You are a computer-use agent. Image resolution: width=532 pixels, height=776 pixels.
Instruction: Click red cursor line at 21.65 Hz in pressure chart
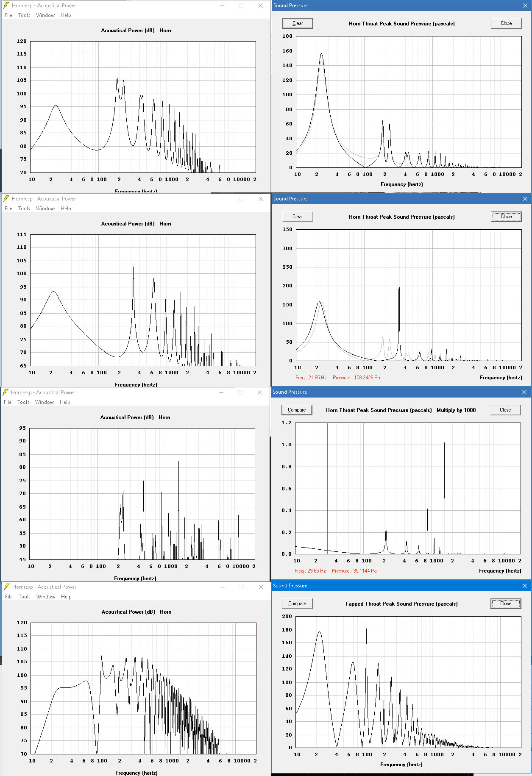coord(319,295)
